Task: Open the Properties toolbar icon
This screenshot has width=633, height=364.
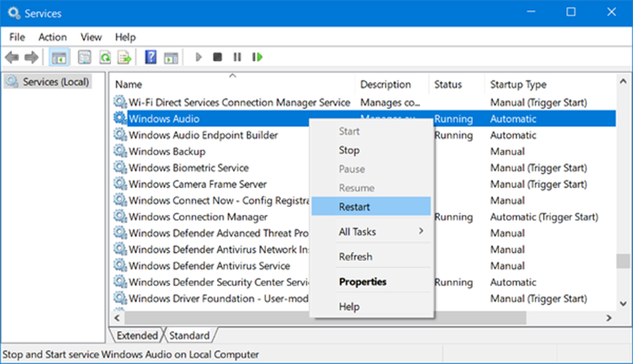Action: tap(84, 58)
